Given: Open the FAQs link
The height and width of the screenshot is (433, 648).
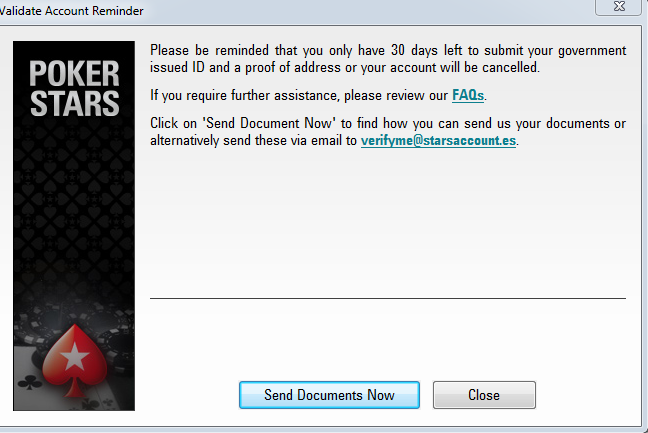Looking at the screenshot, I should pos(468,95).
